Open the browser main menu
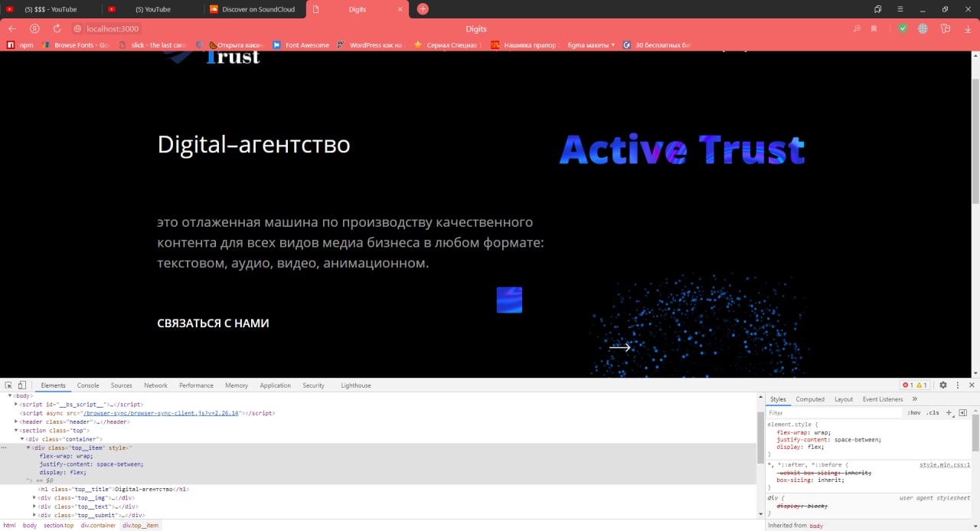This screenshot has height=531, width=980. [900, 9]
